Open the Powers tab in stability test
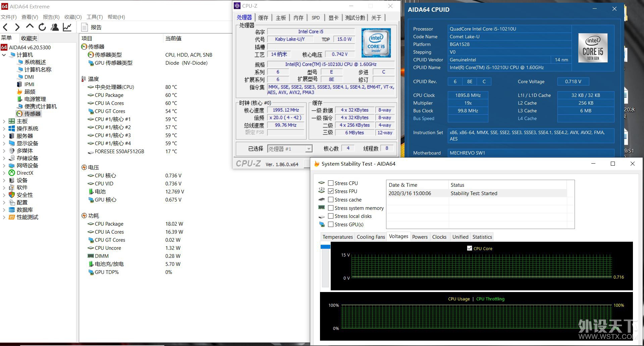This screenshot has width=644, height=346. click(x=420, y=237)
